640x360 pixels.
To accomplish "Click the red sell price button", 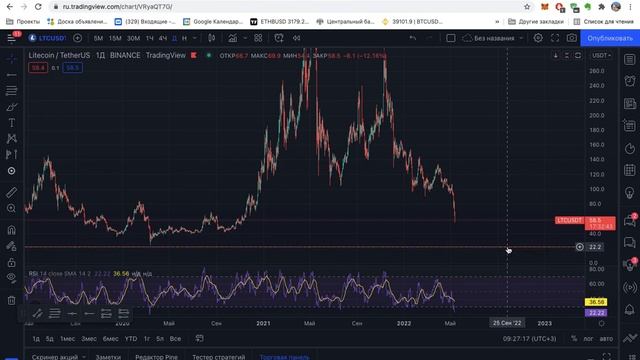I will [x=38, y=68].
